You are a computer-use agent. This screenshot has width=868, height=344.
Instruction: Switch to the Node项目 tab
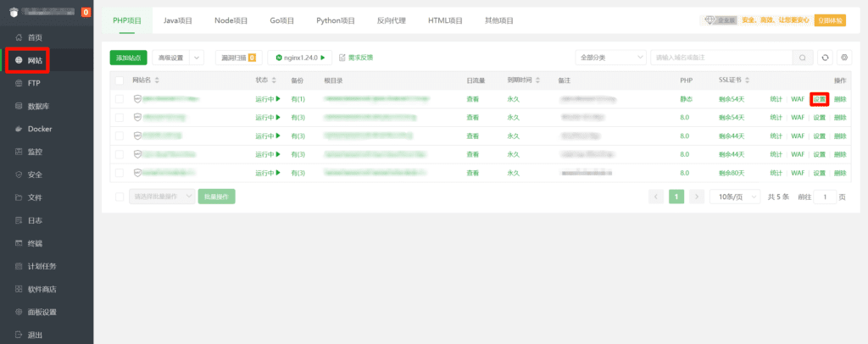pyautogui.click(x=231, y=20)
